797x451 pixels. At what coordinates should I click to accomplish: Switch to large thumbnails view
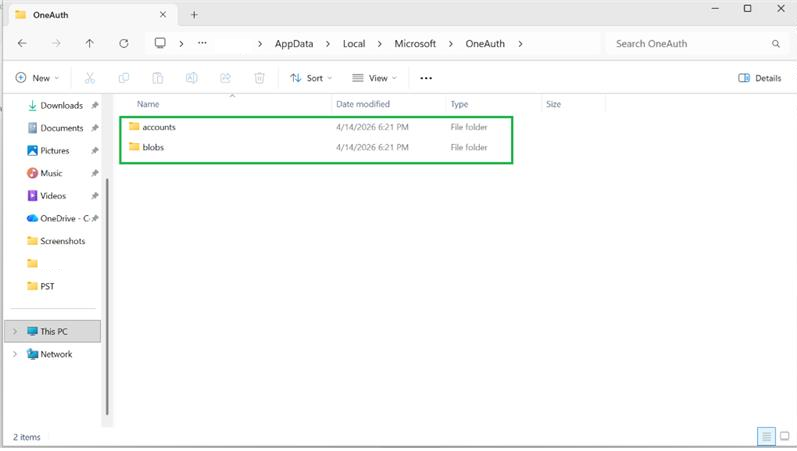(784, 436)
